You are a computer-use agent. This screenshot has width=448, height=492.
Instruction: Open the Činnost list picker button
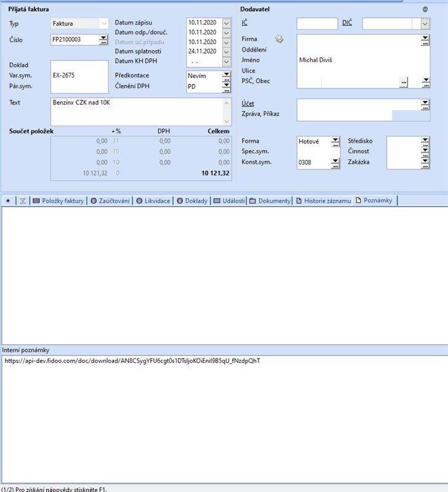(425, 151)
